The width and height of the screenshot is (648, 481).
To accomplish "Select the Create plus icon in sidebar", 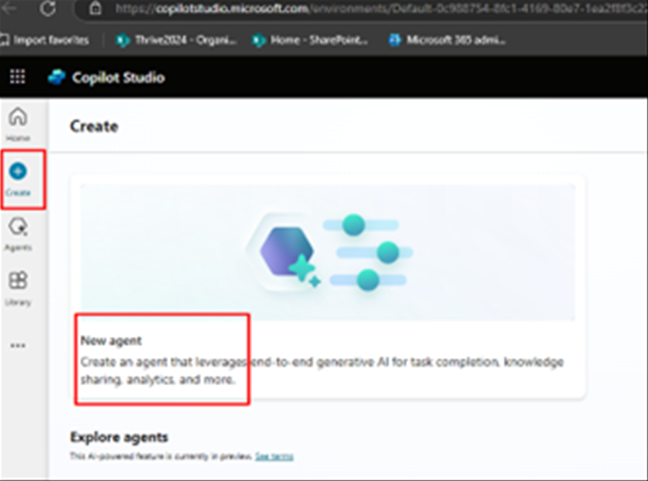I will coord(18,171).
